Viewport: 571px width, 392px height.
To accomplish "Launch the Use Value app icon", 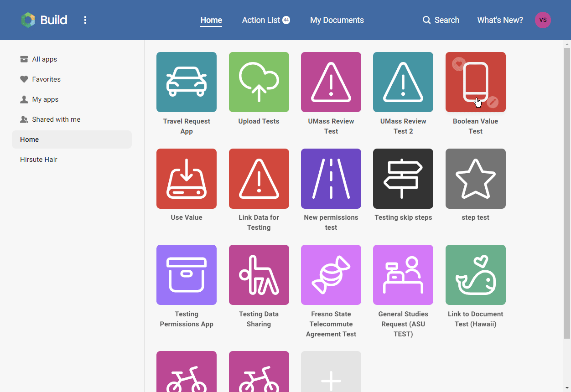I will 186,179.
